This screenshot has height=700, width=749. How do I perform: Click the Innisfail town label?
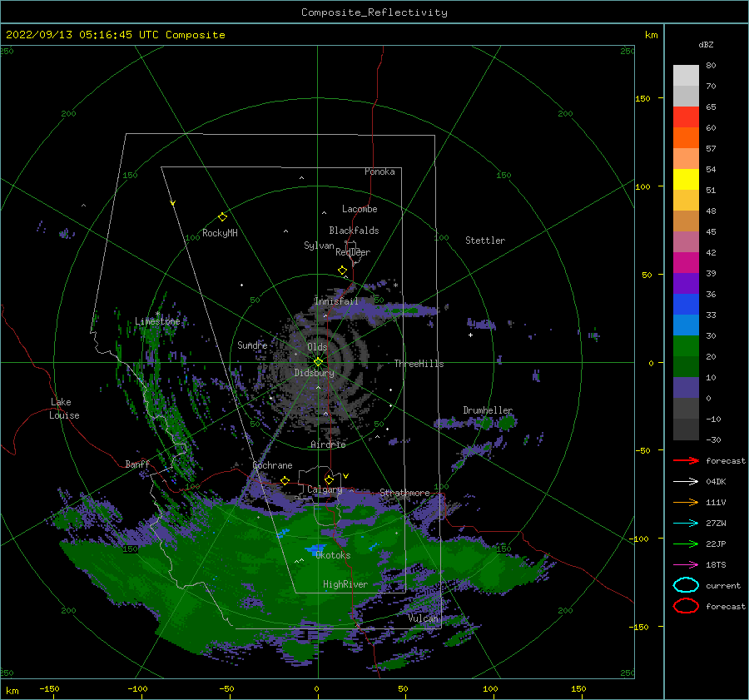(x=336, y=301)
